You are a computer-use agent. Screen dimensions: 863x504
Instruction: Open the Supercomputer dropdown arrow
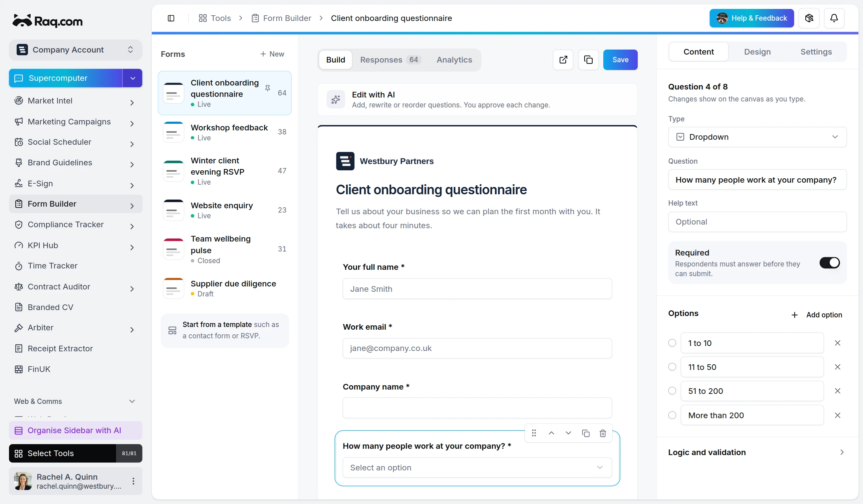point(133,78)
